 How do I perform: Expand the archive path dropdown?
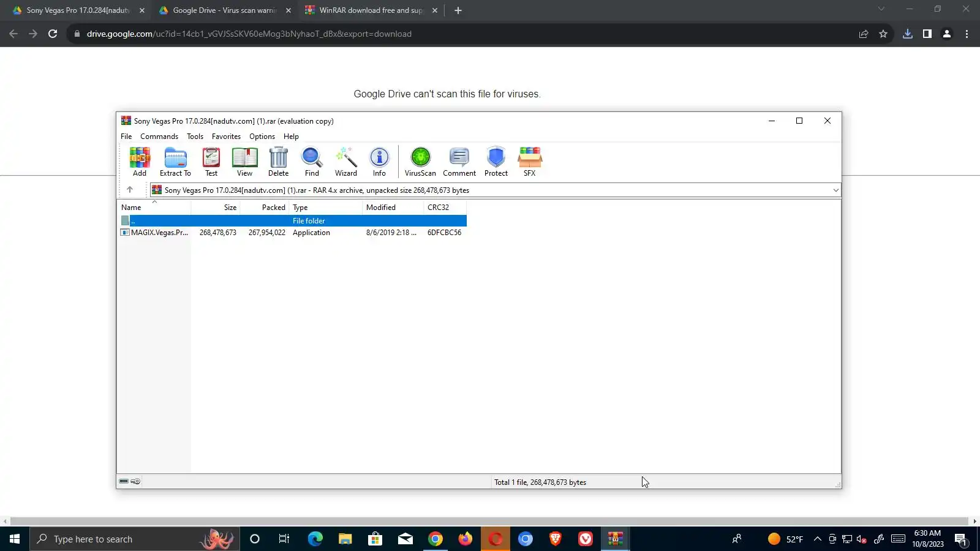(835, 190)
